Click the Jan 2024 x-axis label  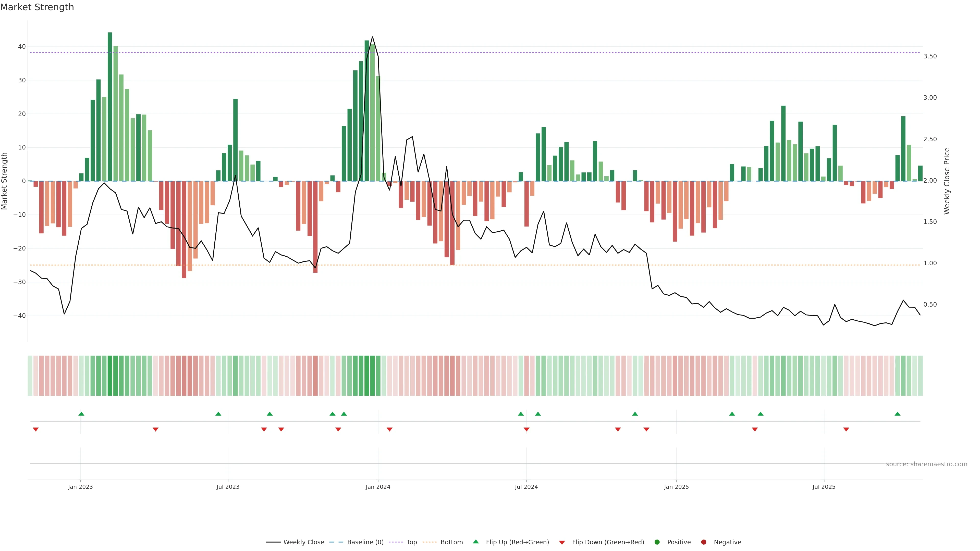coord(378,487)
